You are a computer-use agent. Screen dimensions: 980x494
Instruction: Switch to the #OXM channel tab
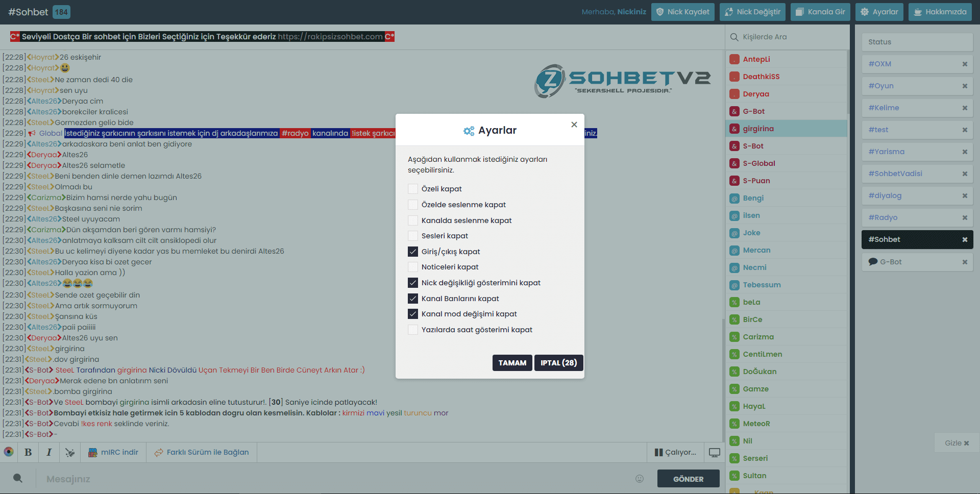click(917, 64)
